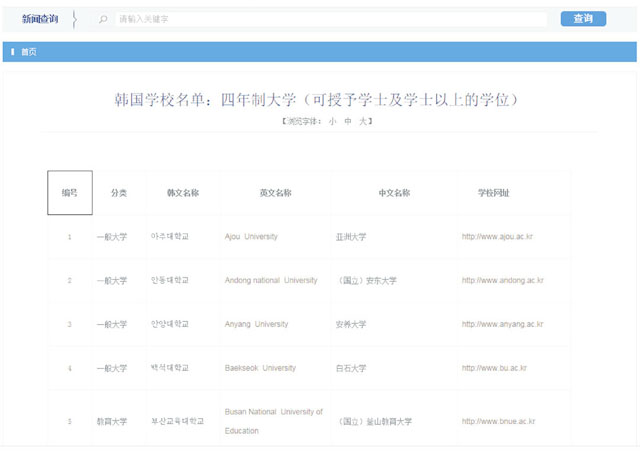Click the 查询 search button
The image size is (640, 462).
point(583,19)
